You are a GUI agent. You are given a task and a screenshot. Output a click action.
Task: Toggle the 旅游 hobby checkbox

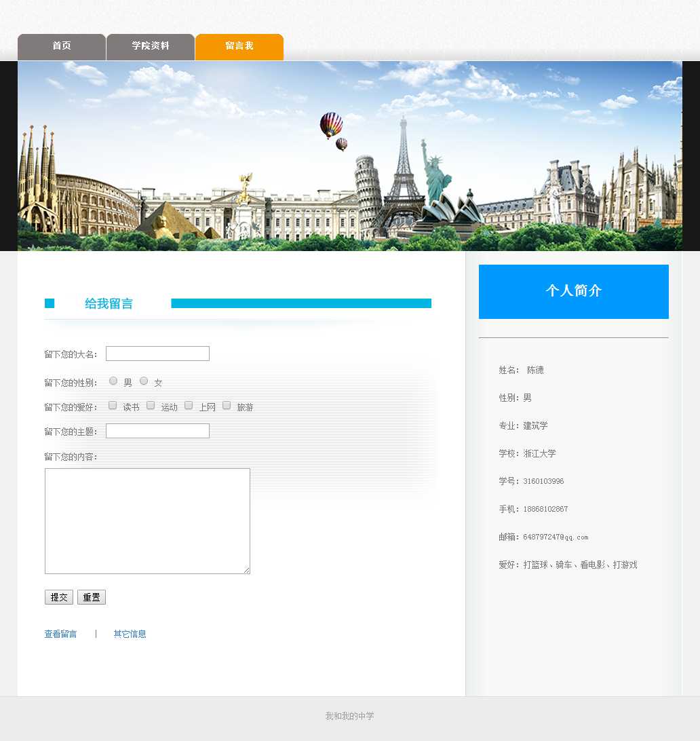[227, 406]
